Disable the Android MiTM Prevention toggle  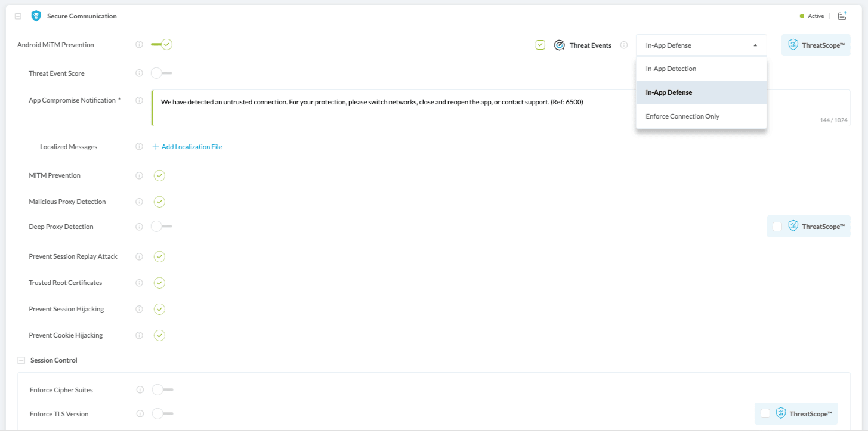coord(162,45)
